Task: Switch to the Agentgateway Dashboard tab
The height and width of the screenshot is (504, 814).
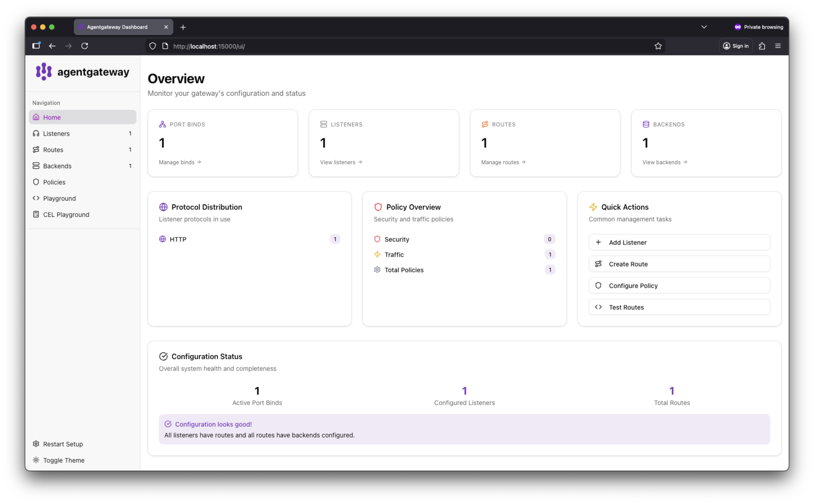Action: (x=117, y=27)
